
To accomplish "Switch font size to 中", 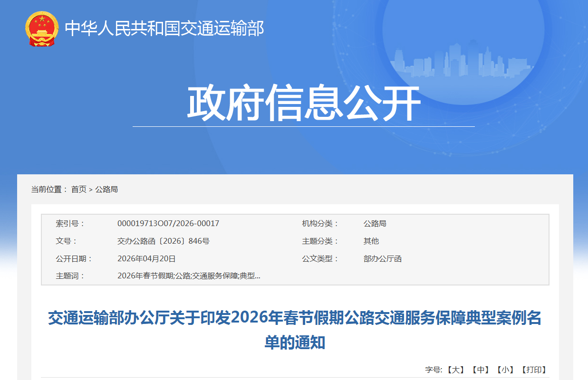I will [481, 370].
